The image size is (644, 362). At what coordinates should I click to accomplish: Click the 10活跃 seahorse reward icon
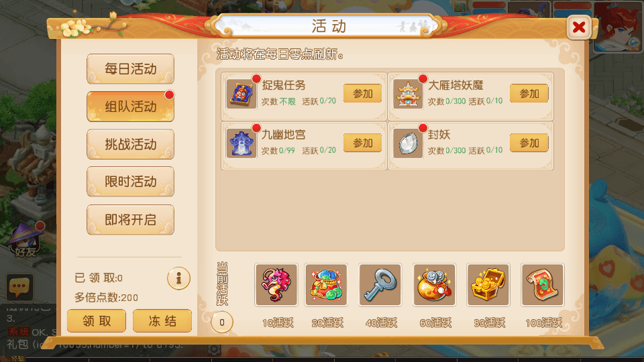click(276, 285)
